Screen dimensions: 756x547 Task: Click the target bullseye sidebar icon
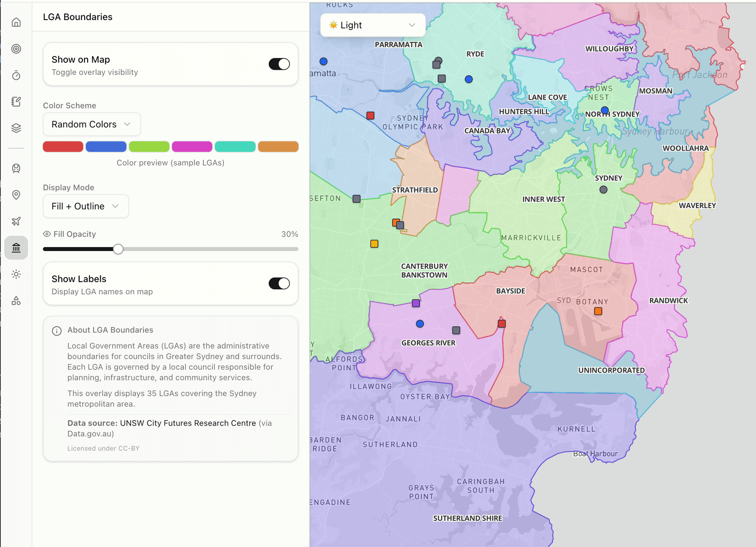click(16, 49)
